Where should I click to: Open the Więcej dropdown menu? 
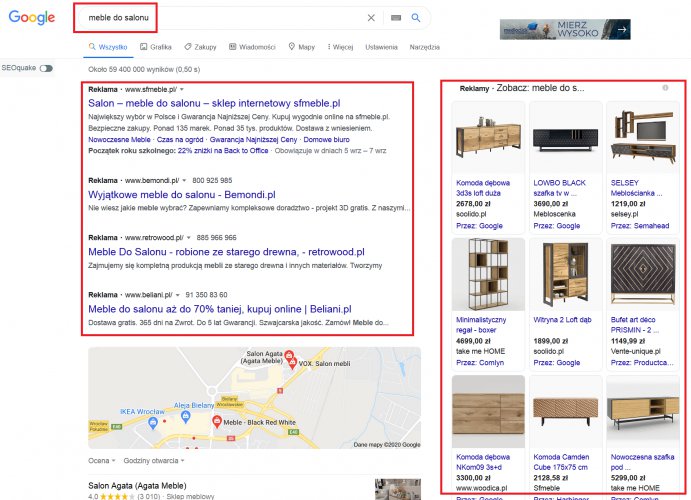pos(341,46)
